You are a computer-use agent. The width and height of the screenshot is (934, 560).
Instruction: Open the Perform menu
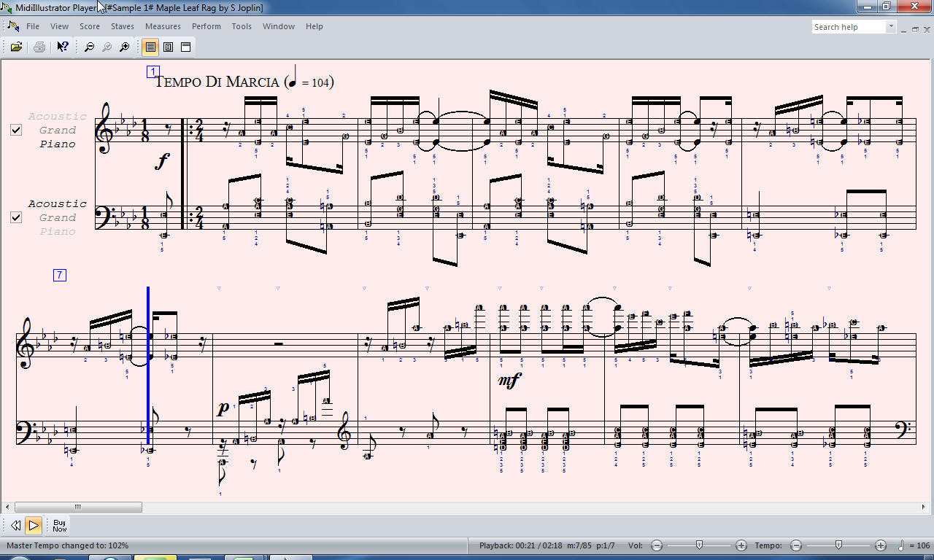[x=207, y=26]
